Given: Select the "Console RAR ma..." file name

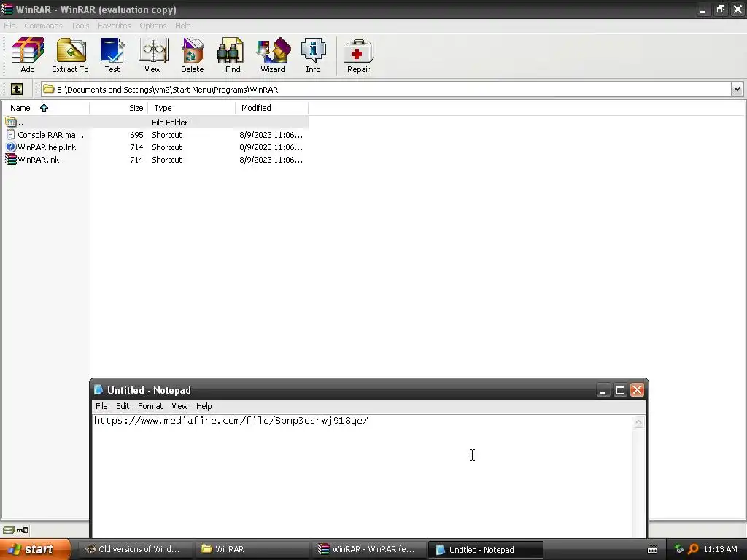Looking at the screenshot, I should coord(50,135).
